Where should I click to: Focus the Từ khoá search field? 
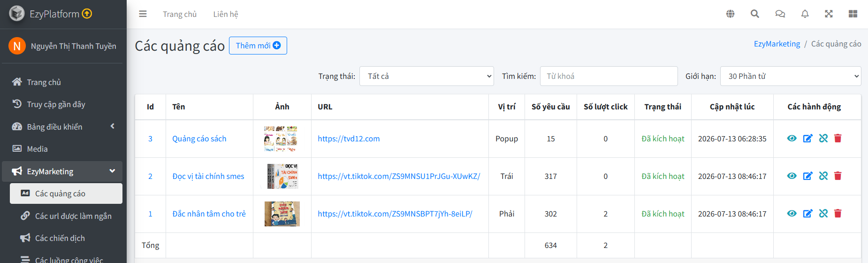(x=609, y=76)
